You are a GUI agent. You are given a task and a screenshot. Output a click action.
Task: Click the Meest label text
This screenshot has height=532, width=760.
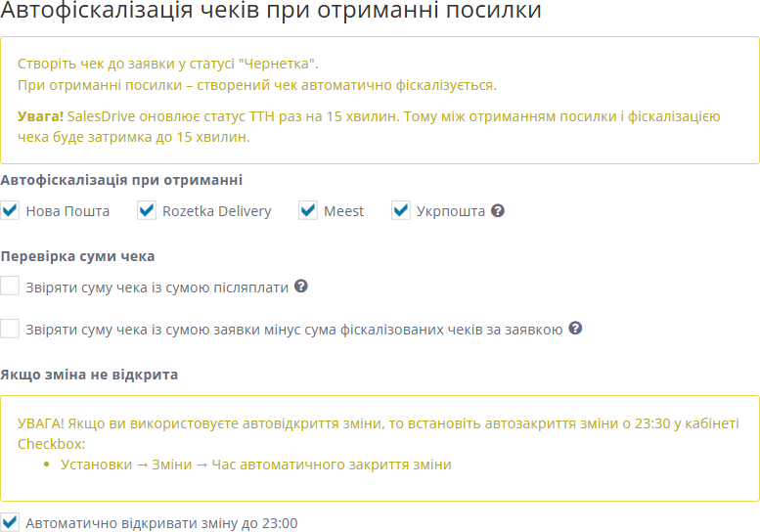point(343,211)
